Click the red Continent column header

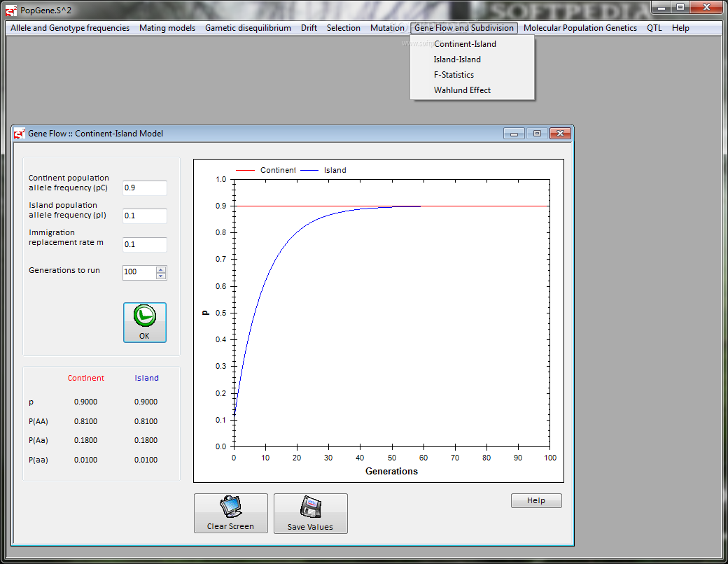coord(86,378)
